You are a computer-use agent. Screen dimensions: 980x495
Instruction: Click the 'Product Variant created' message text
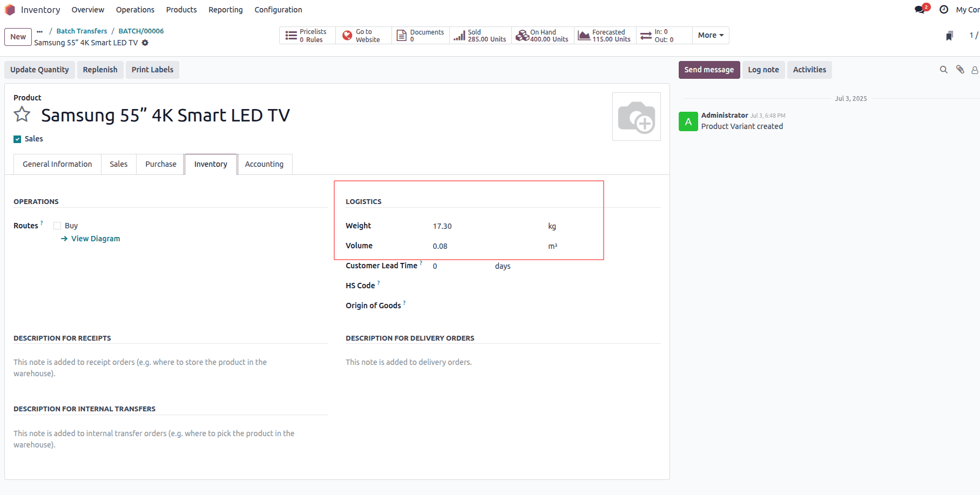click(742, 126)
